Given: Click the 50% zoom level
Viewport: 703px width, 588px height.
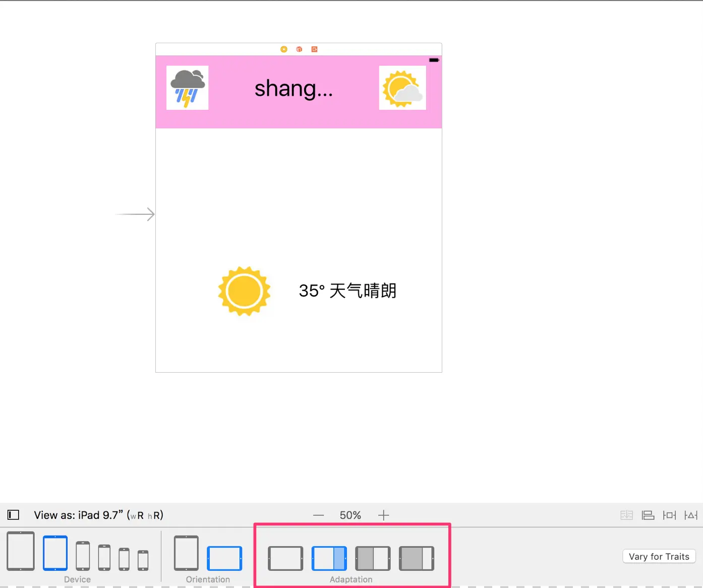Looking at the screenshot, I should tap(350, 515).
